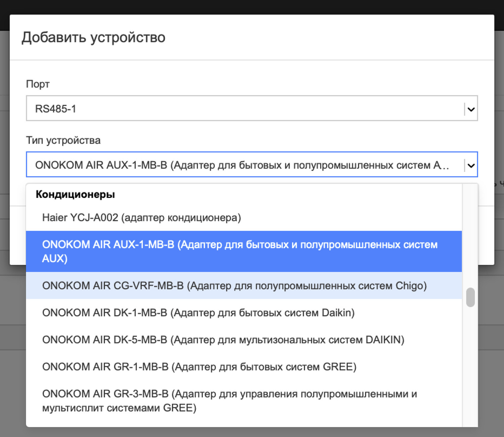
Task: Click the Тип устройства label
Action: coord(63,140)
